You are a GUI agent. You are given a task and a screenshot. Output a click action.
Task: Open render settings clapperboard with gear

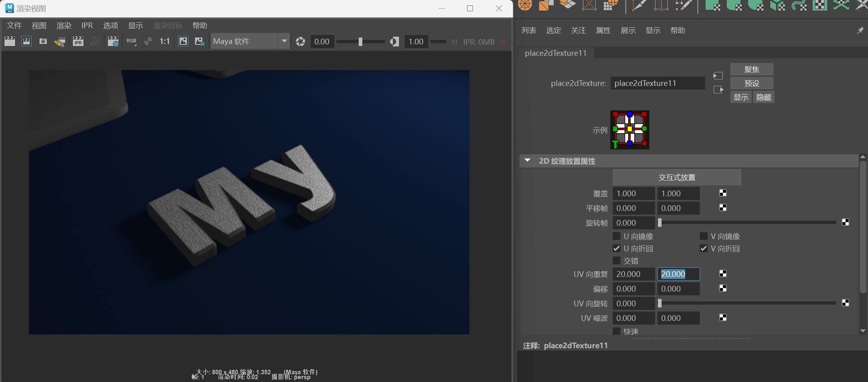[x=113, y=41]
